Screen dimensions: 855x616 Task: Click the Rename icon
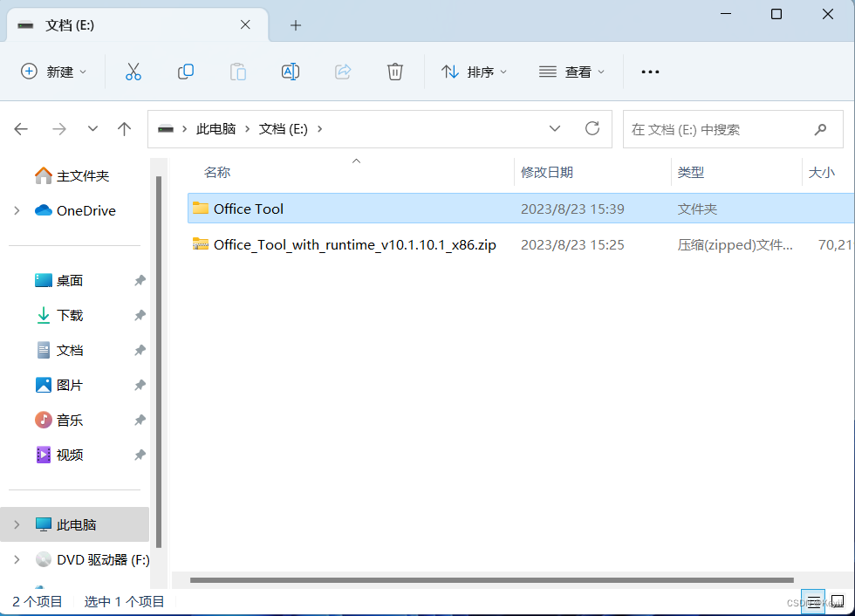290,72
